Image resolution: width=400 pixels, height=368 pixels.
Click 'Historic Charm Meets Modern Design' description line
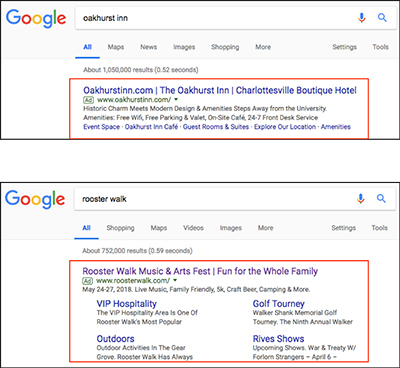pyautogui.click(x=205, y=109)
